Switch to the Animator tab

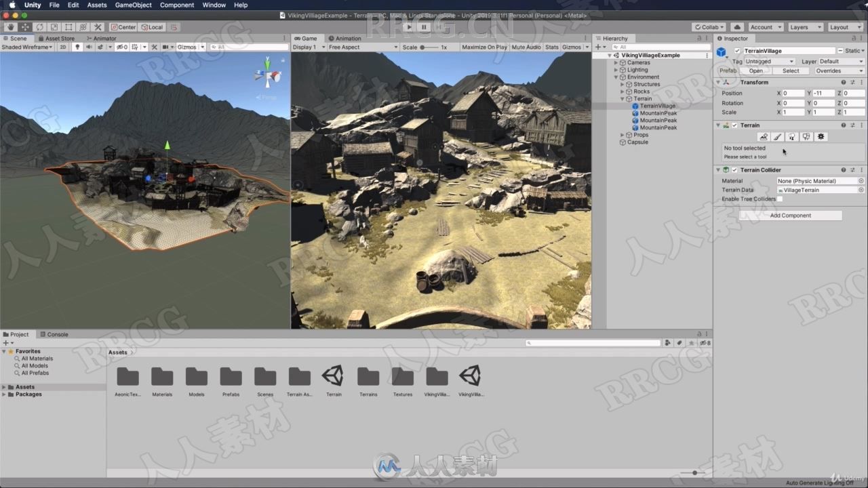coord(101,39)
